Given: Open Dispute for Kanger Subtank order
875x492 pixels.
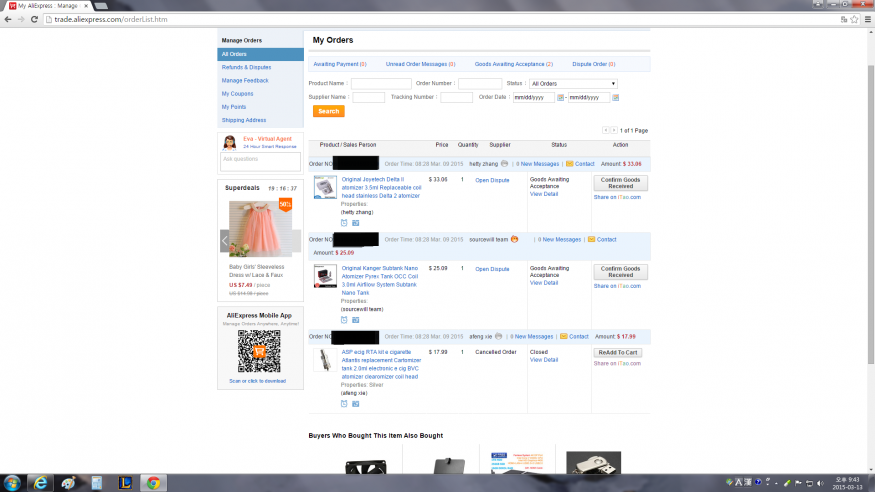Looking at the screenshot, I should (492, 269).
